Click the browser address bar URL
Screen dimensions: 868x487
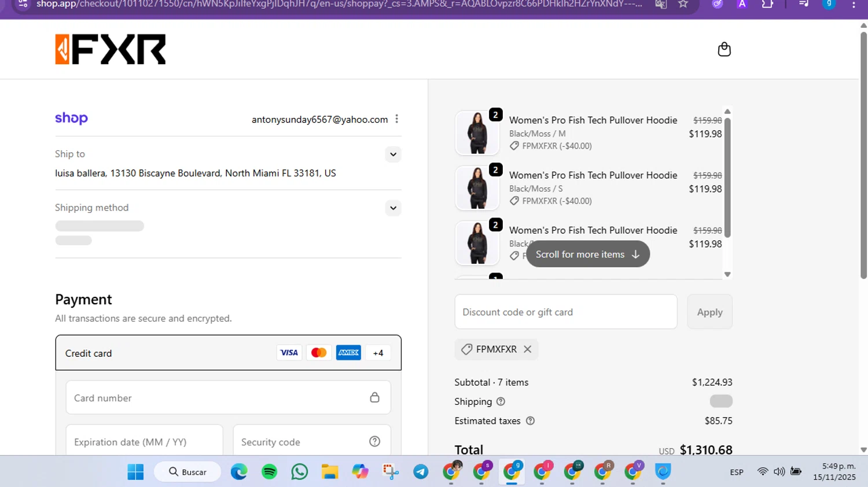pos(339,4)
